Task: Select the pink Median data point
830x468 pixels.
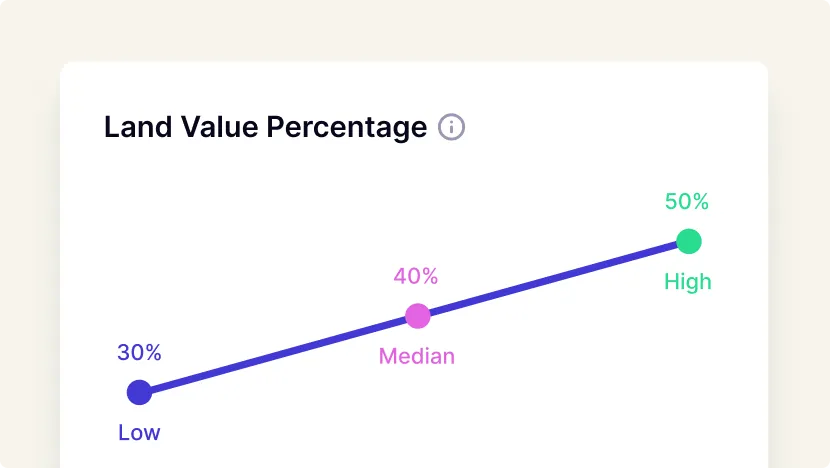Action: click(417, 316)
